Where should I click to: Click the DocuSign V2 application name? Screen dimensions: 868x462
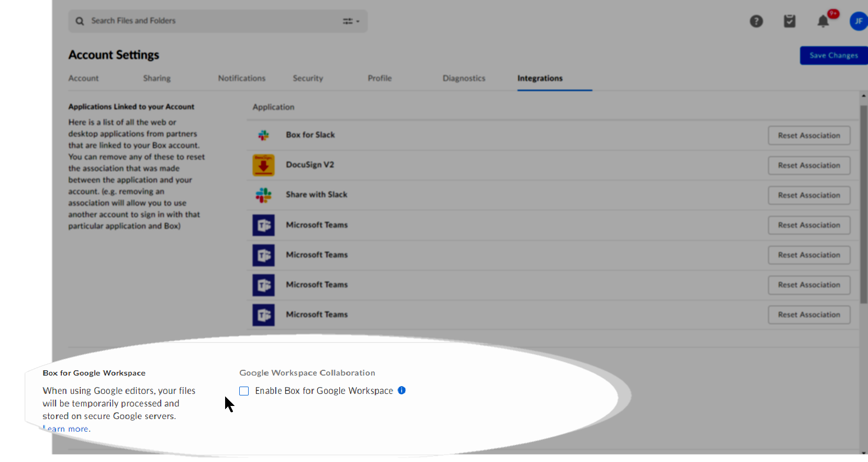pos(310,164)
